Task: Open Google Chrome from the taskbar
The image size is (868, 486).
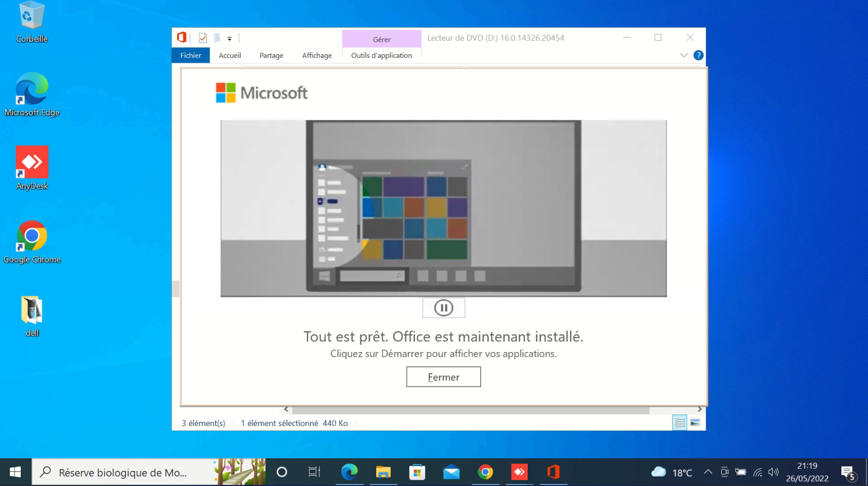Action: click(485, 472)
